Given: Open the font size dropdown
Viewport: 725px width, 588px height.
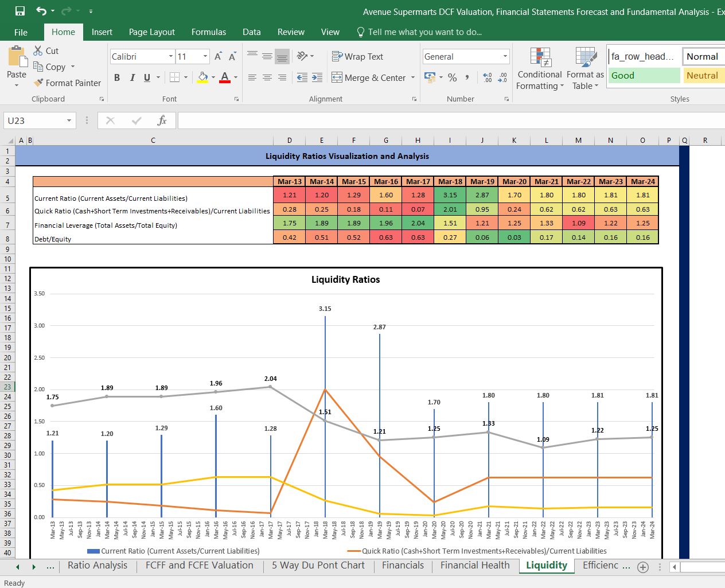Looking at the screenshot, I should click(205, 56).
